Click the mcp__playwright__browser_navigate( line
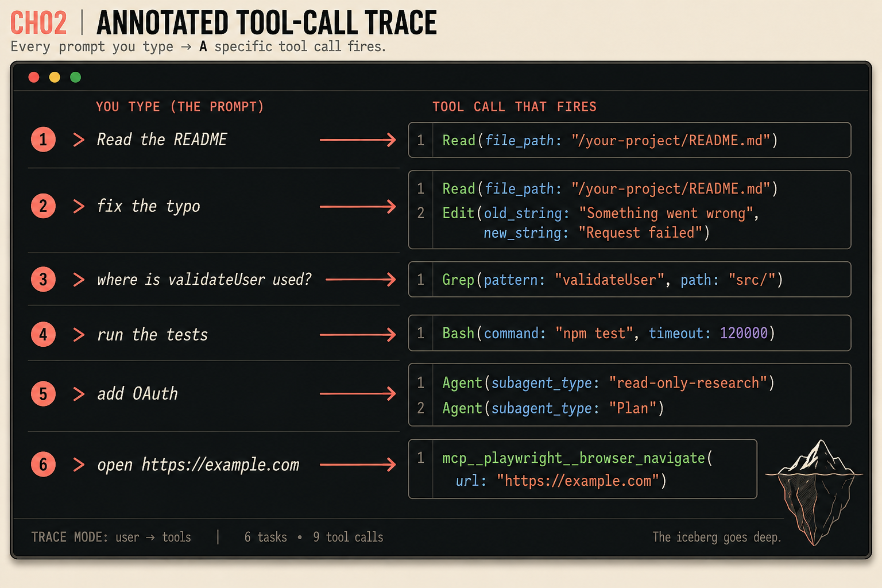Image resolution: width=882 pixels, height=588 pixels. point(577,458)
